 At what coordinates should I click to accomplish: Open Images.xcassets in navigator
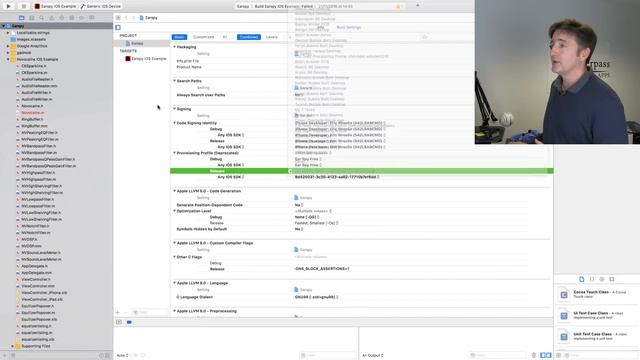pos(31,40)
